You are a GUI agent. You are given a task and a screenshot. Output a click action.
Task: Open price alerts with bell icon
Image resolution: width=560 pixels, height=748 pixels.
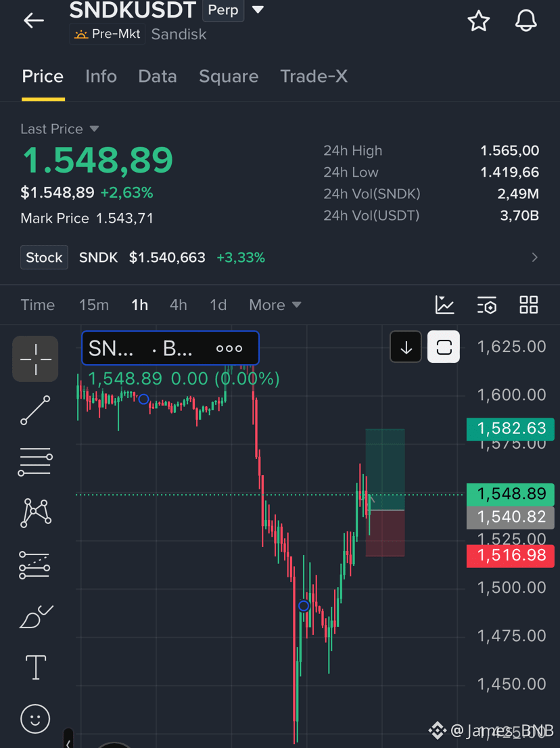526,21
